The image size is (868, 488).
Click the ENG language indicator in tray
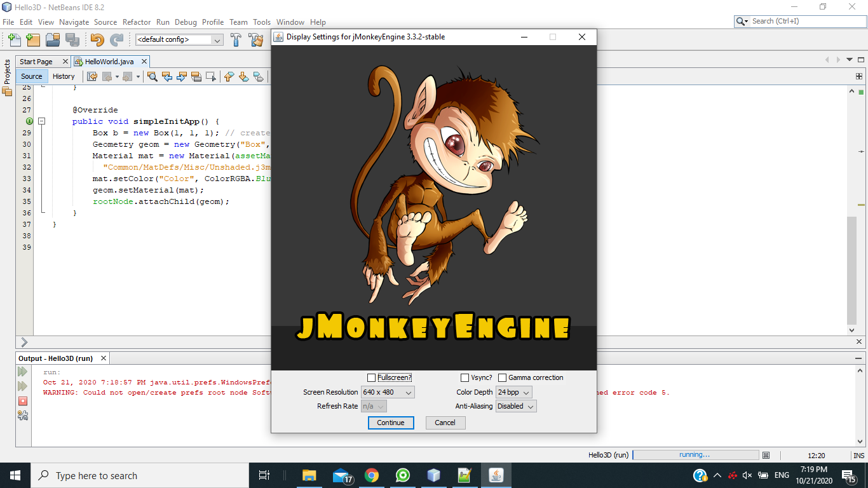(x=782, y=475)
